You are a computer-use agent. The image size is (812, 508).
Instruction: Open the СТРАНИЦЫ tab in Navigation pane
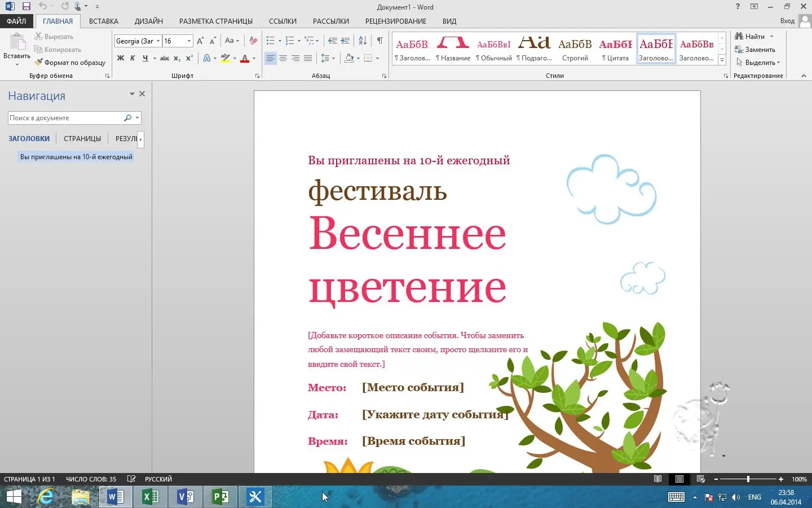tap(82, 138)
